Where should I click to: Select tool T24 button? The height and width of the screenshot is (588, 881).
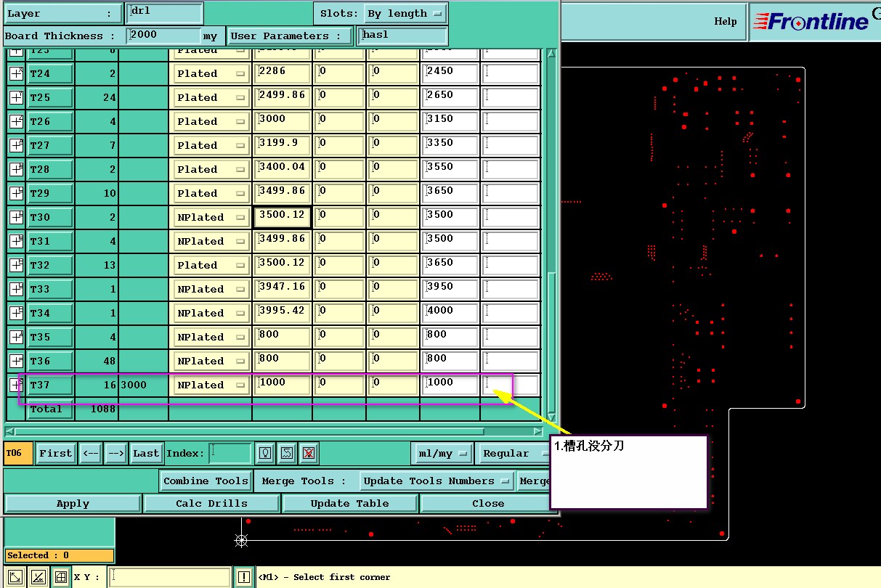(50, 73)
